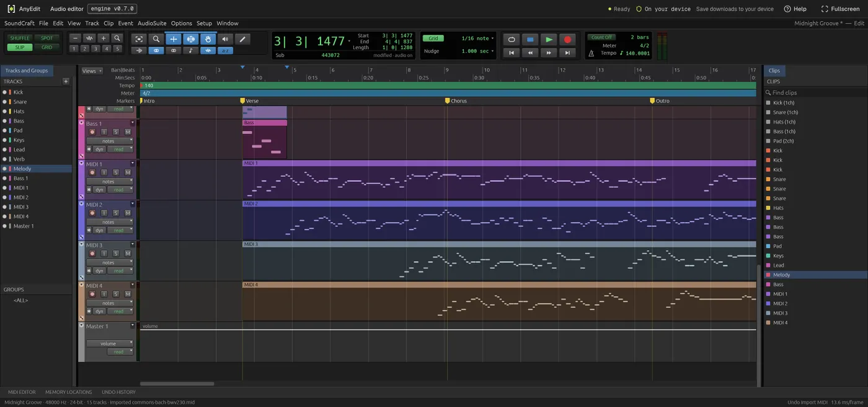Open the Memory Locations tab
The height and width of the screenshot is (407, 868).
[x=68, y=392]
